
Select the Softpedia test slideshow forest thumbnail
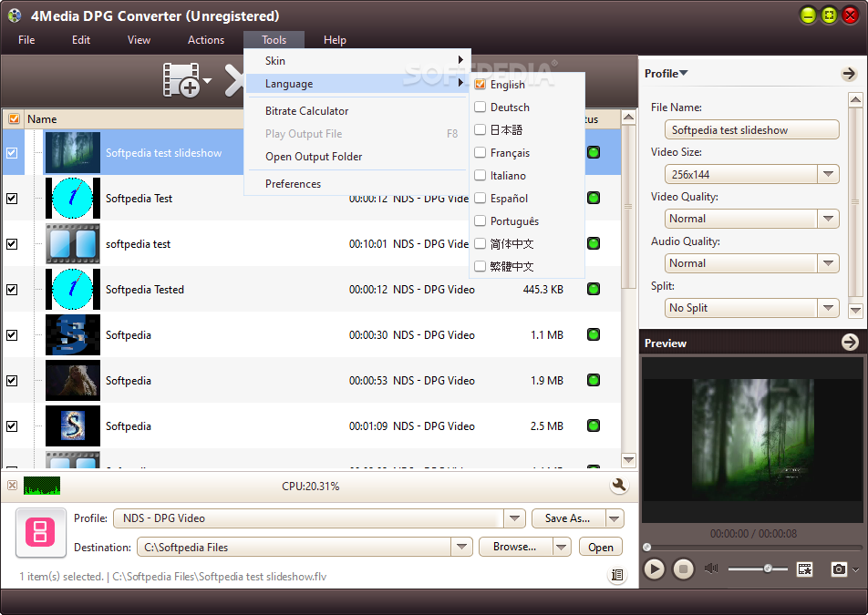tap(73, 153)
